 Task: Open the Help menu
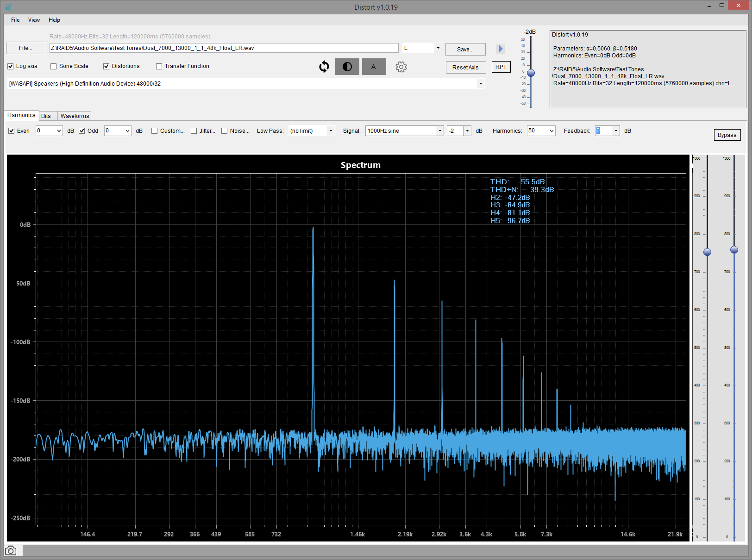54,20
